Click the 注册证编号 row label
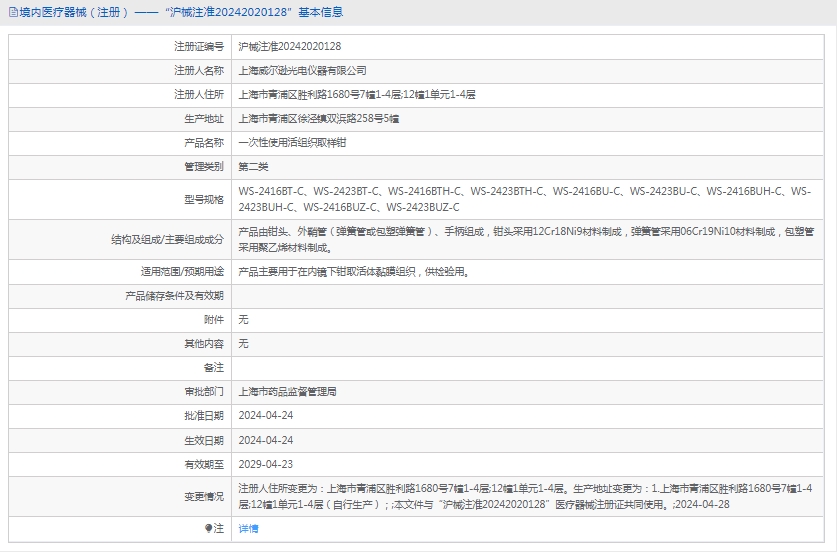This screenshot has height=552, width=837. [x=198, y=47]
